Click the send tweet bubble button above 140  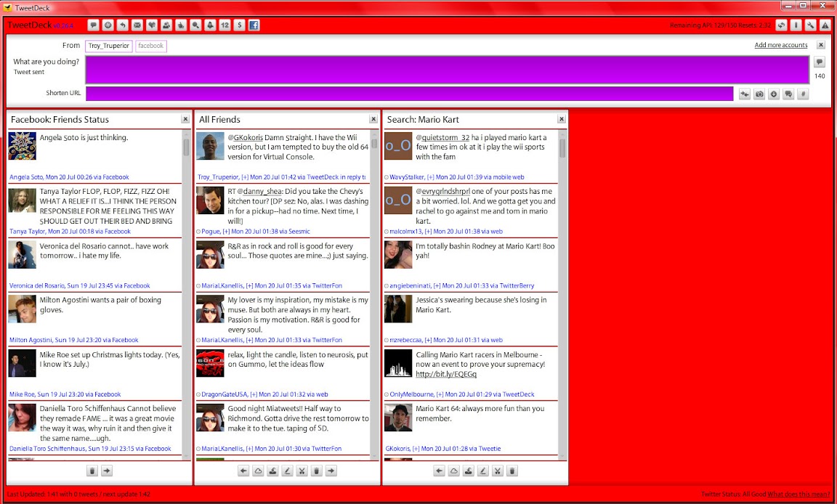(820, 62)
